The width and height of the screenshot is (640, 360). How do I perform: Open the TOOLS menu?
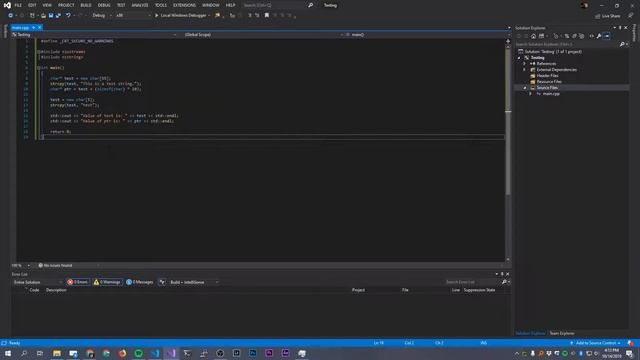[x=161, y=5]
